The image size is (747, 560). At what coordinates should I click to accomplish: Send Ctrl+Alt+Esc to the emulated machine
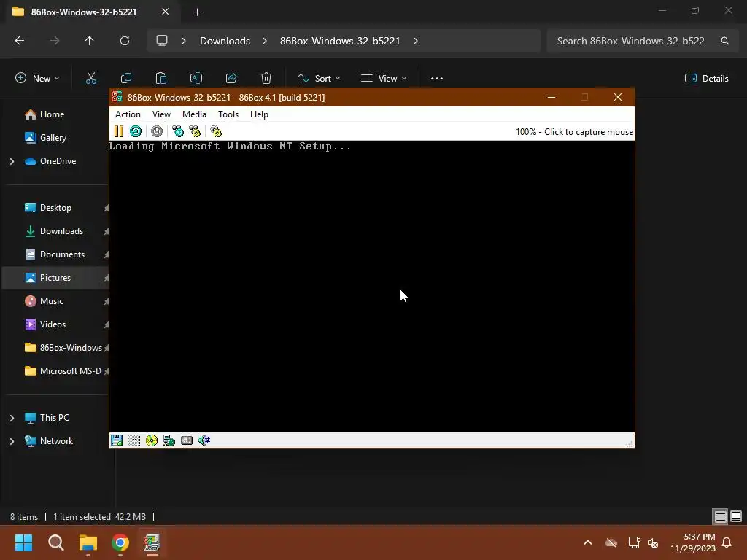click(x=195, y=131)
